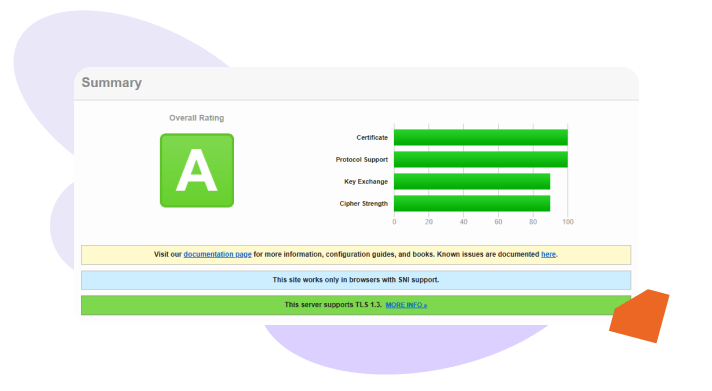Screen dimensions: 712x391
Task: Select the Key Exchange score bar
Action: click(472, 181)
